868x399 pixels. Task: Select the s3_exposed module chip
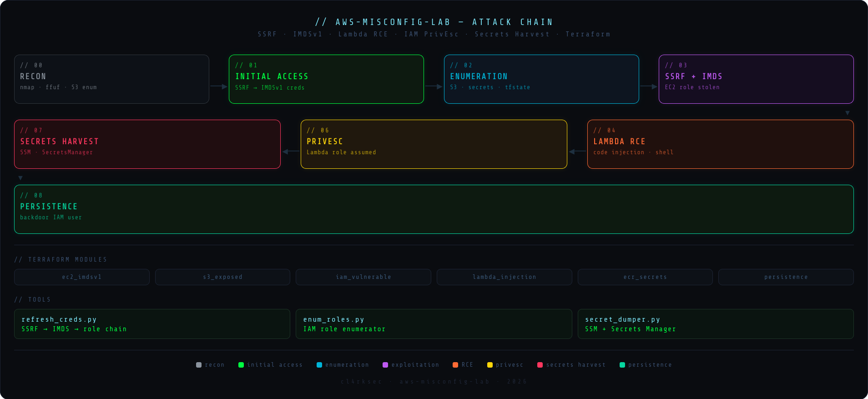pyautogui.click(x=222, y=277)
